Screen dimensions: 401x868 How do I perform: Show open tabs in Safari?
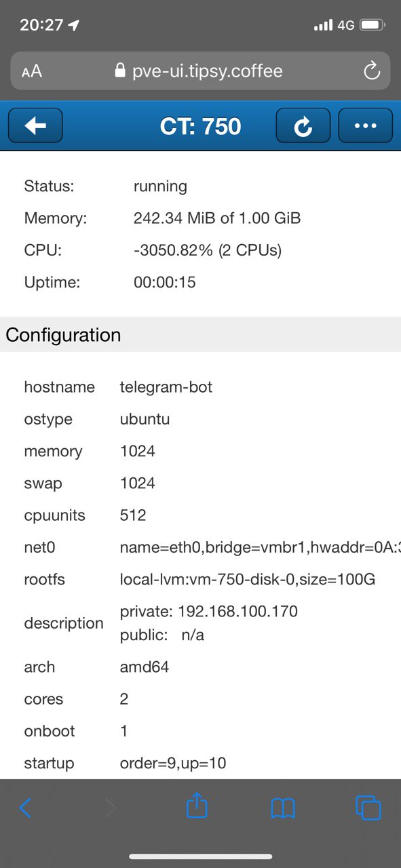368,808
